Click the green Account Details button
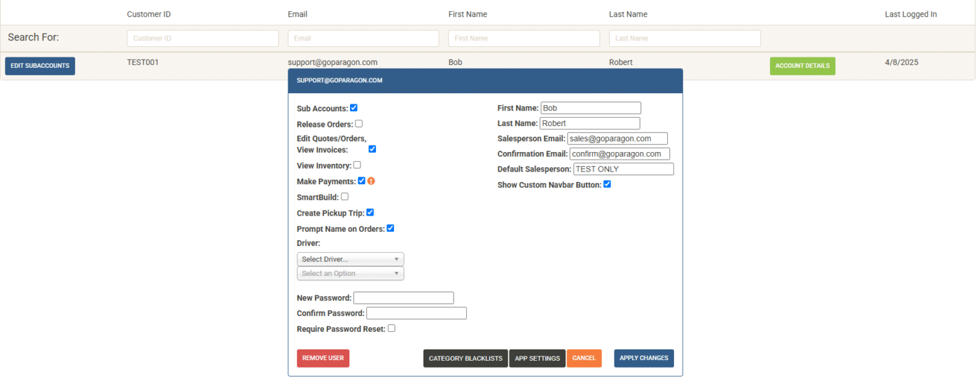Viewport: 980px width, 381px height. tap(802, 66)
